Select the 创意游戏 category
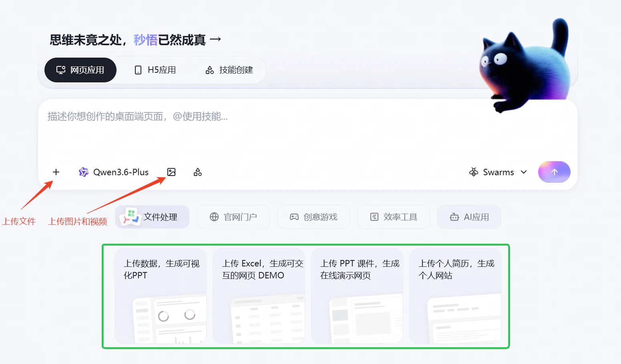Screen dimensions: 621x364 point(314,217)
